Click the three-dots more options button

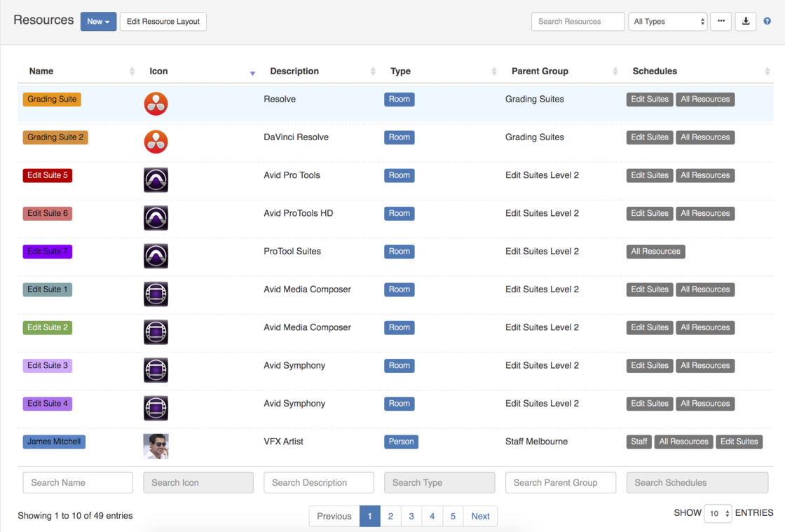(x=721, y=22)
